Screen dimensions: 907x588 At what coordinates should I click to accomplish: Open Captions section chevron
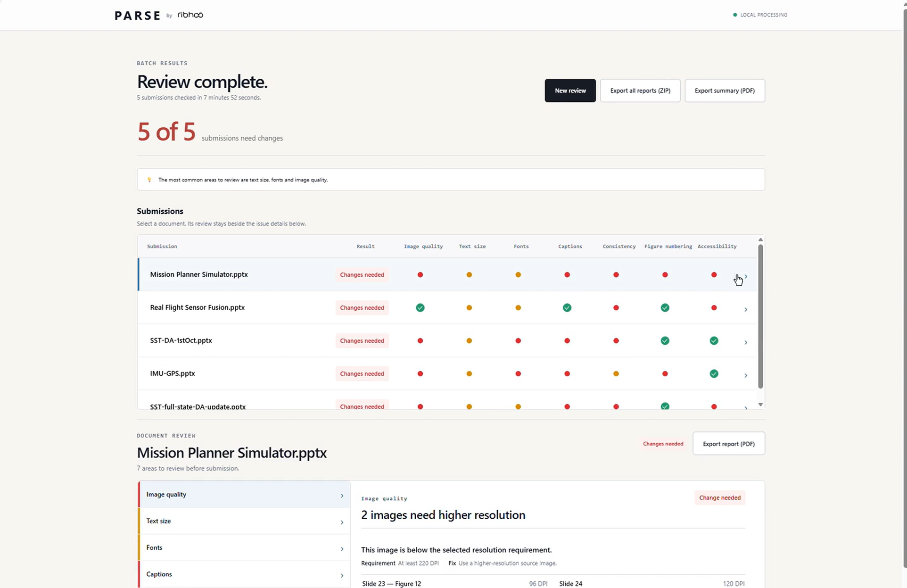[x=342, y=575]
